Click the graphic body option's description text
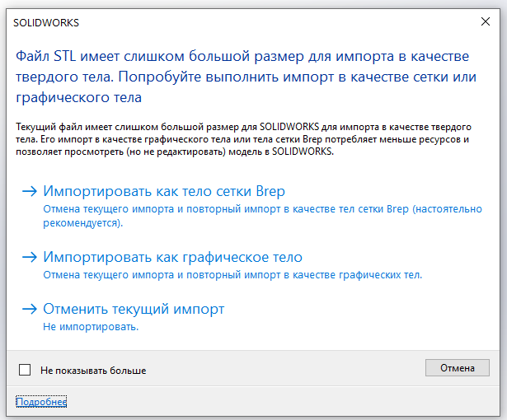The image size is (507, 420). 232,275
